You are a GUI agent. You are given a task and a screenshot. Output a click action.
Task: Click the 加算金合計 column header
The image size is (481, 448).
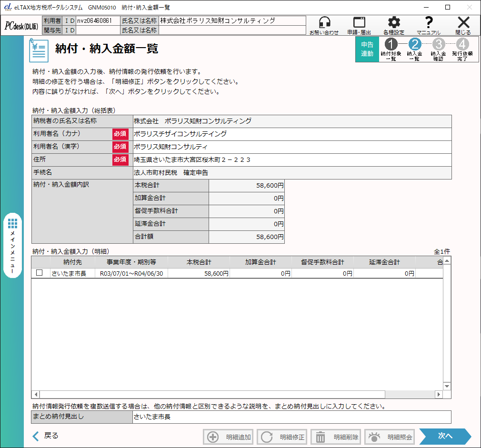point(261,262)
